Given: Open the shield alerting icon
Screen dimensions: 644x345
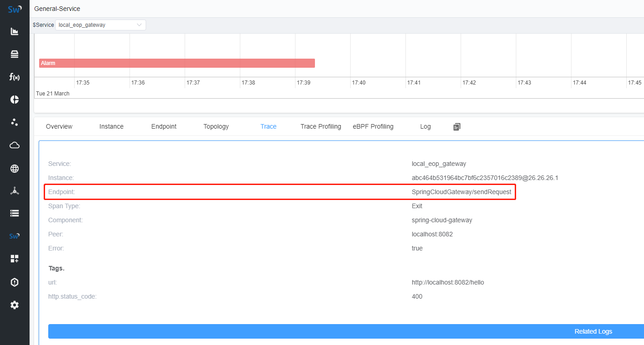Looking at the screenshot, I should (x=14, y=282).
